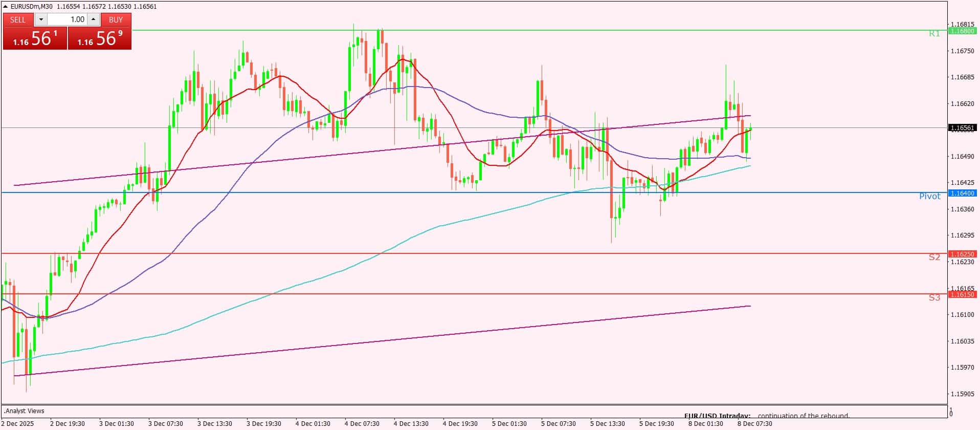Click the blue 1.16400 price tag
This screenshot has height=430, width=980.
point(962,193)
